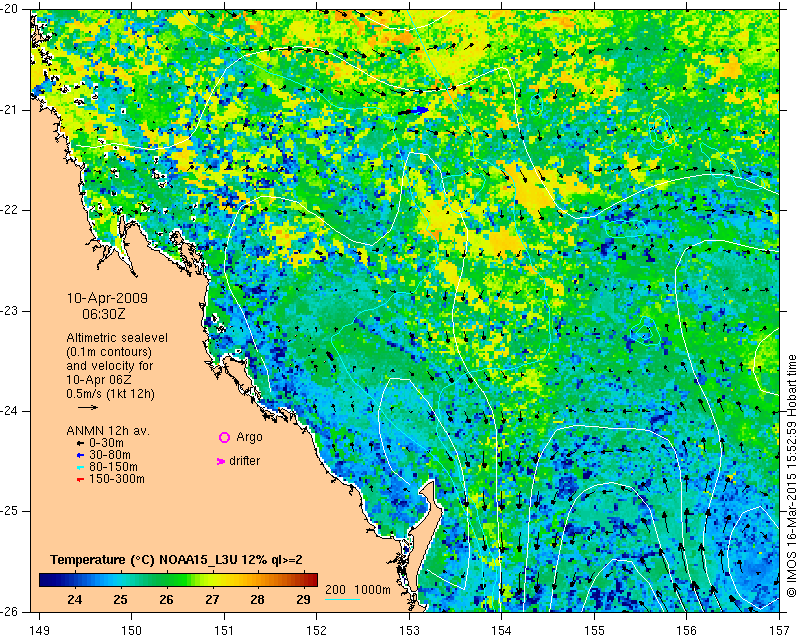Viewport: 800px width, 640px height.
Task: Click the '30-80m' depth label
Action: 110,455
